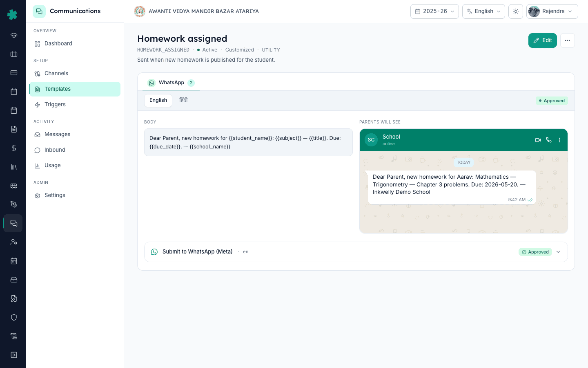588x368 pixels.
Task: Select the WhatsApp channel tab
Action: pos(171,83)
